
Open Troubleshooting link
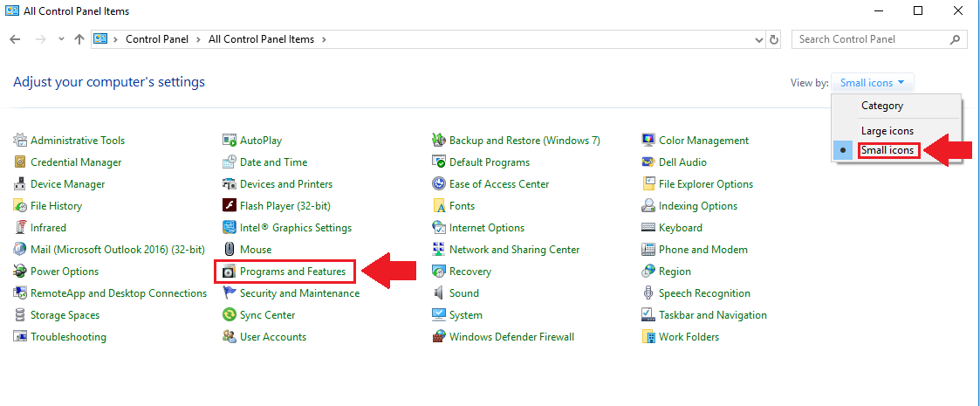coord(68,337)
